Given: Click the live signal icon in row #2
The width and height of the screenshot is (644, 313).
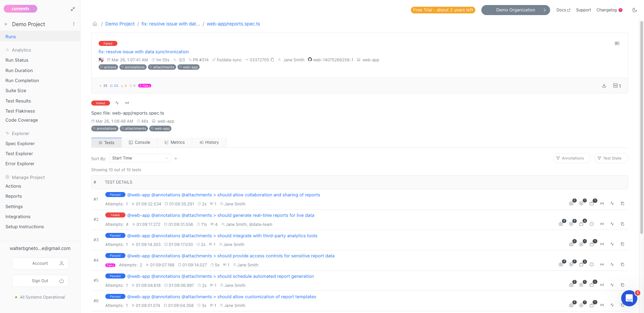Looking at the screenshot, I should (x=602, y=224).
